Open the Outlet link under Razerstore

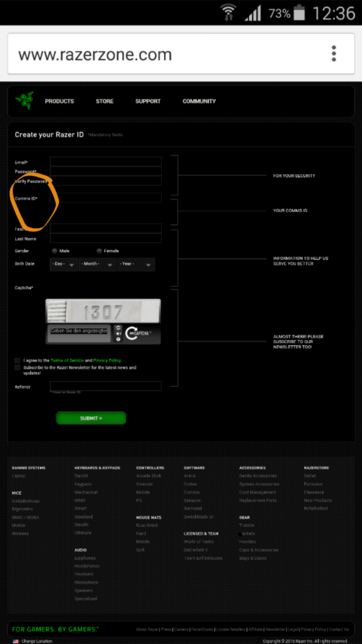[x=310, y=476]
